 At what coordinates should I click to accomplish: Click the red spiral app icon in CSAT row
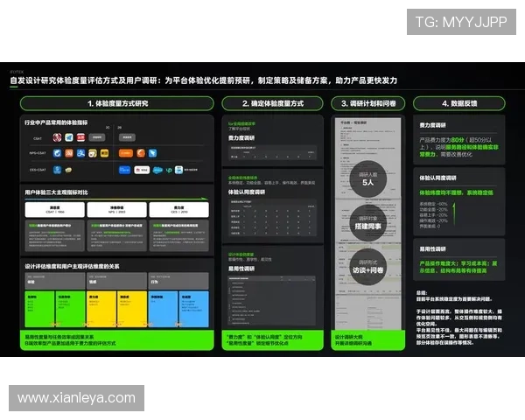coord(57,137)
